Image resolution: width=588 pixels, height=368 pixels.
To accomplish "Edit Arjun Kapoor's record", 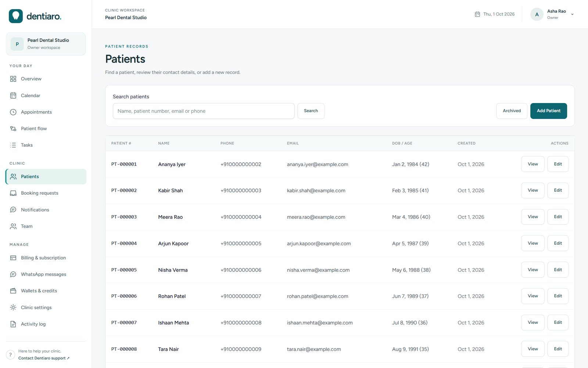I will [x=558, y=243].
